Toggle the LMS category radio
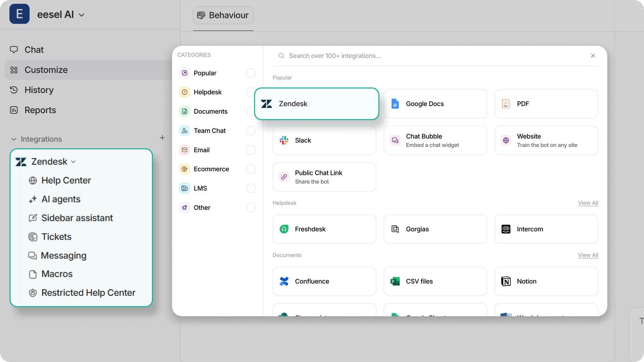Screen dimensions: 644x362 pyautogui.click(x=251, y=188)
